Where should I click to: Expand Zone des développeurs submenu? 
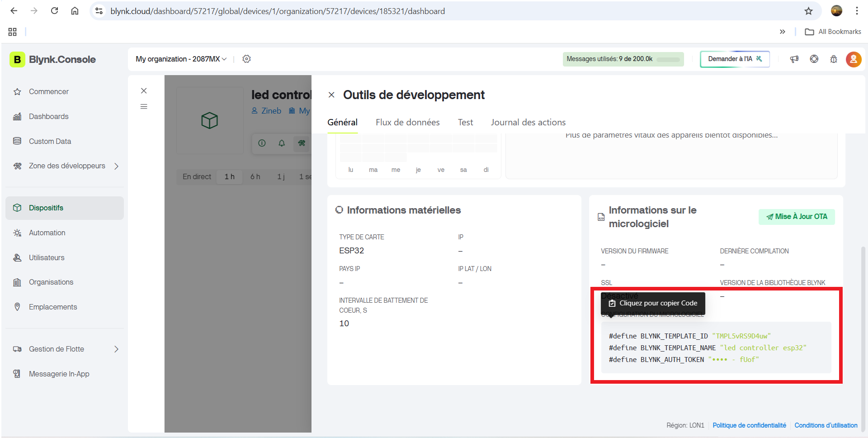117,166
